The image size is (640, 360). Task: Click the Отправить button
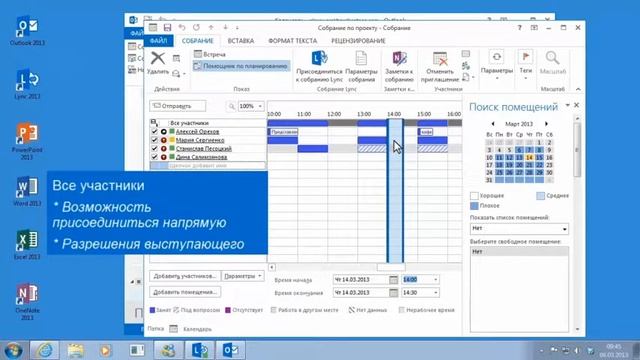178,106
